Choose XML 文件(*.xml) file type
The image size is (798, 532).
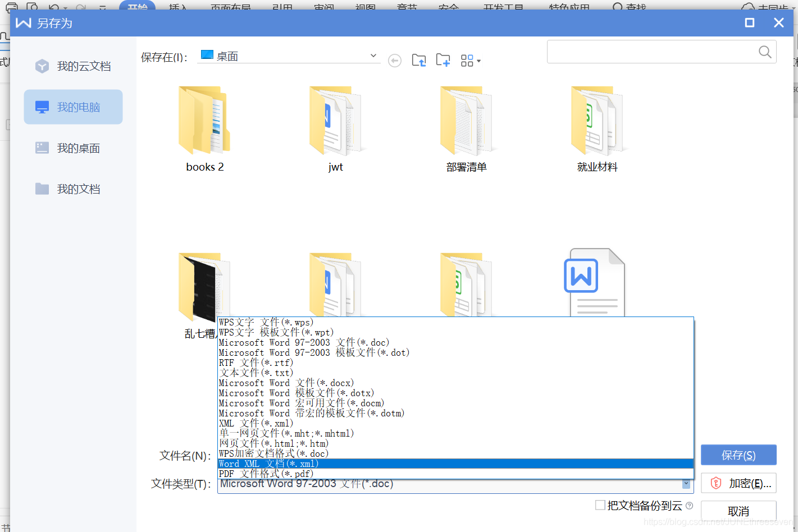point(455,423)
